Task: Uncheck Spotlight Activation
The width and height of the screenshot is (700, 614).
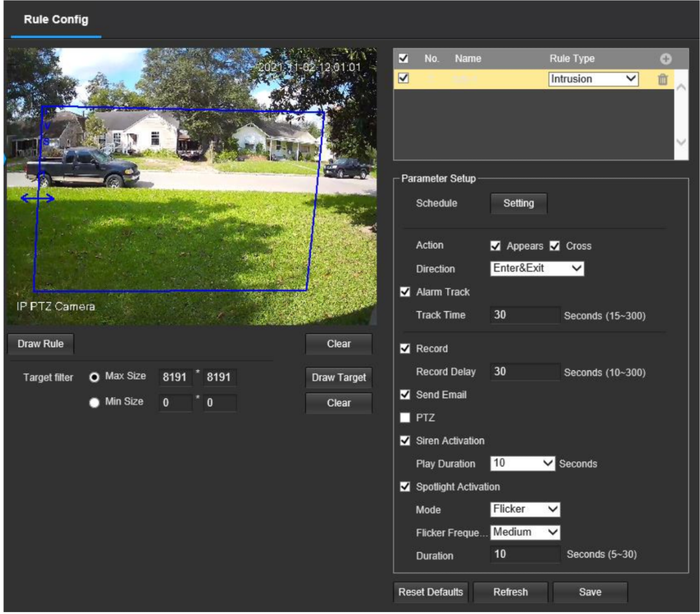Action: pos(405,487)
